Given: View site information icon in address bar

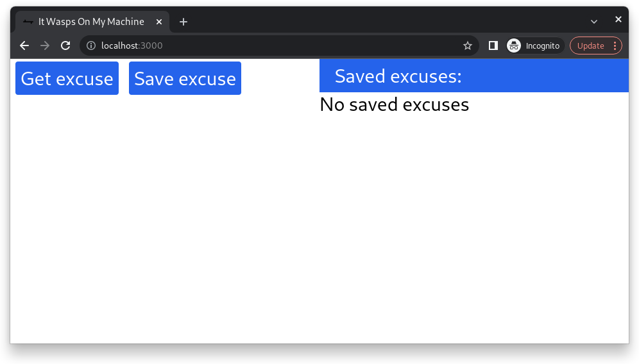Looking at the screenshot, I should point(91,45).
